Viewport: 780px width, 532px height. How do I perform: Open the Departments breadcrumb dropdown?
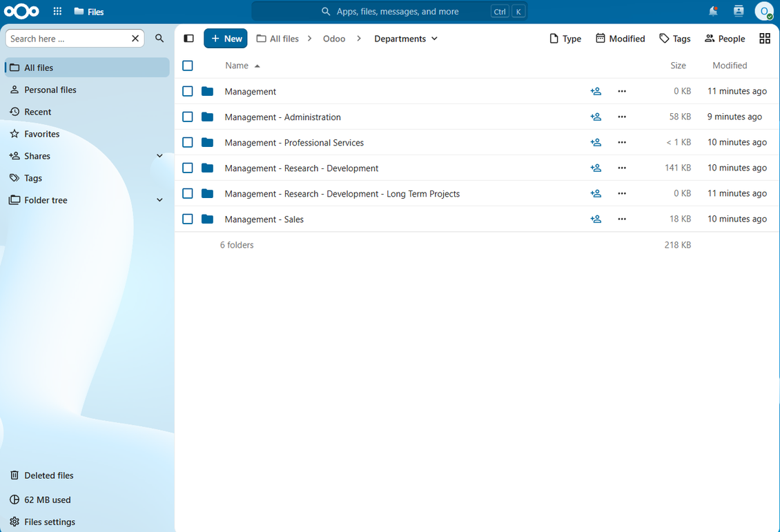(x=406, y=38)
